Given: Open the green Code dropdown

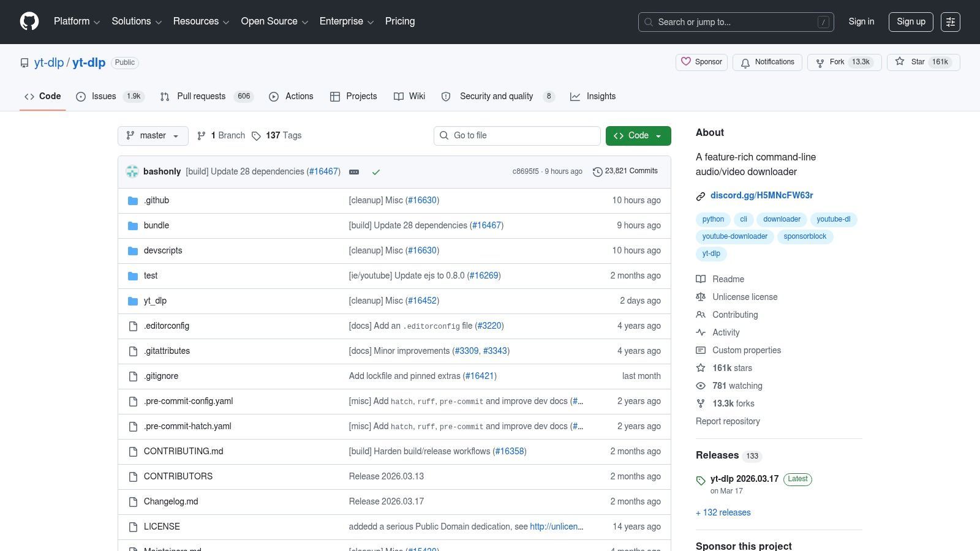Looking at the screenshot, I should click(638, 136).
